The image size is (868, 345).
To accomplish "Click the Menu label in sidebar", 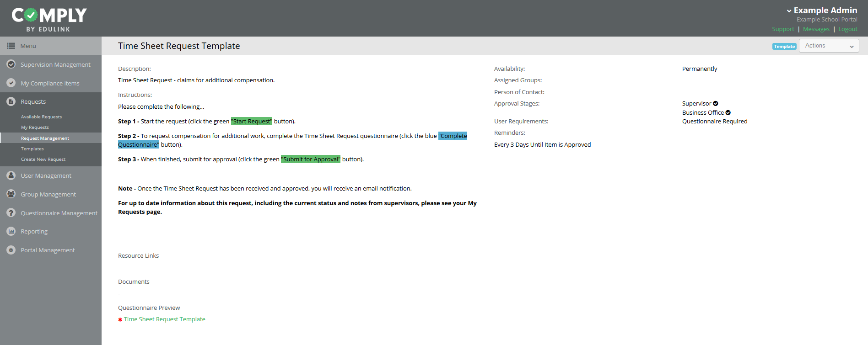I will (x=28, y=46).
